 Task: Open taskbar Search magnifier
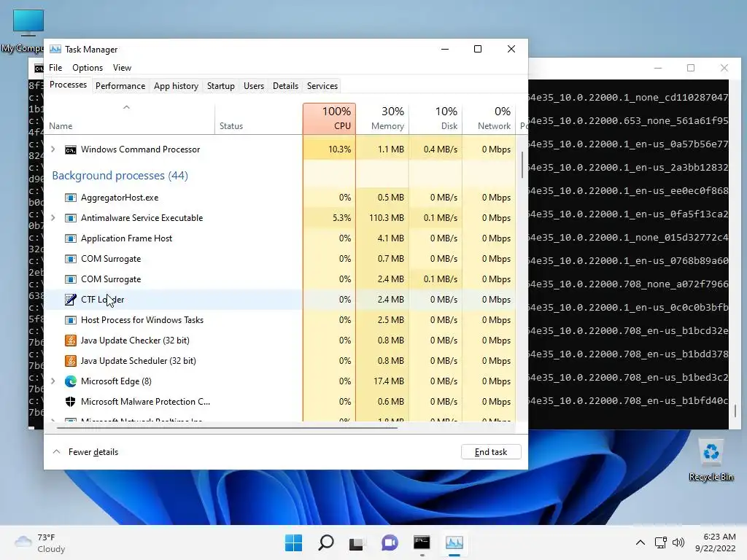pos(326,542)
